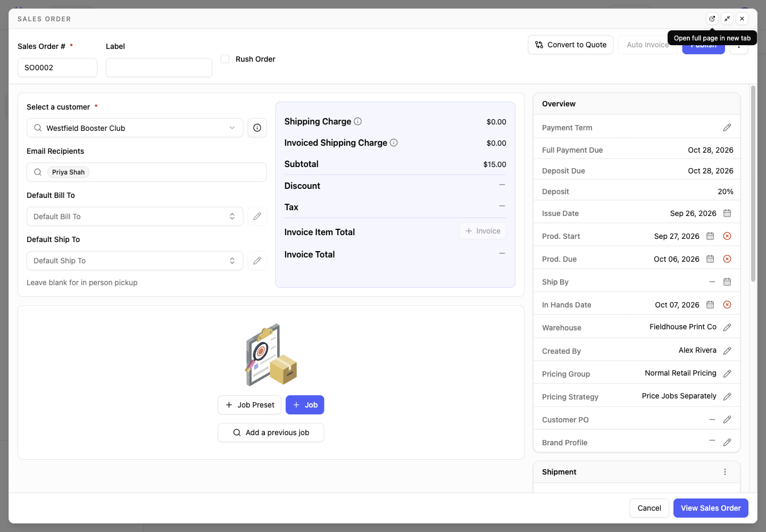Open customer info icon beside Westfield Booster Club
766x532 pixels.
[257, 128]
